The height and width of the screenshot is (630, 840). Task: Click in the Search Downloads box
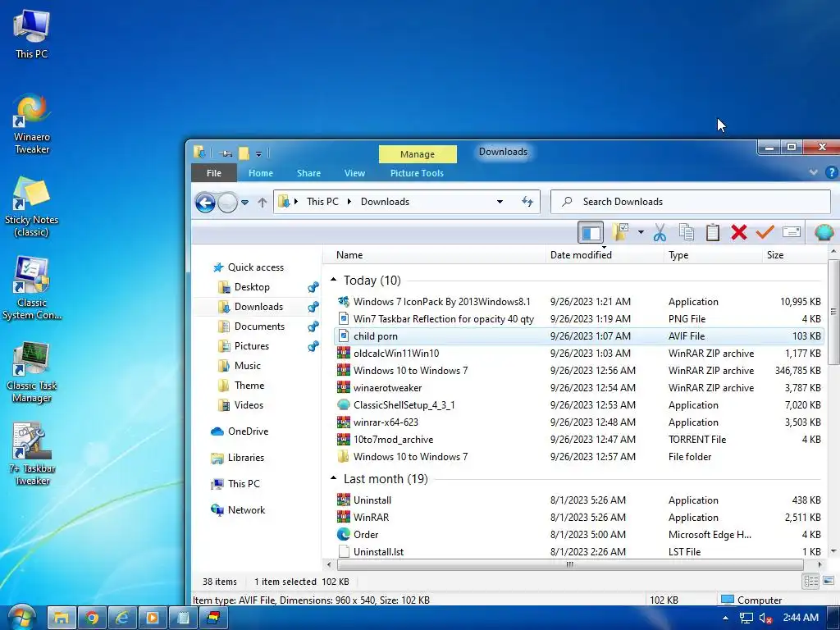(x=691, y=202)
